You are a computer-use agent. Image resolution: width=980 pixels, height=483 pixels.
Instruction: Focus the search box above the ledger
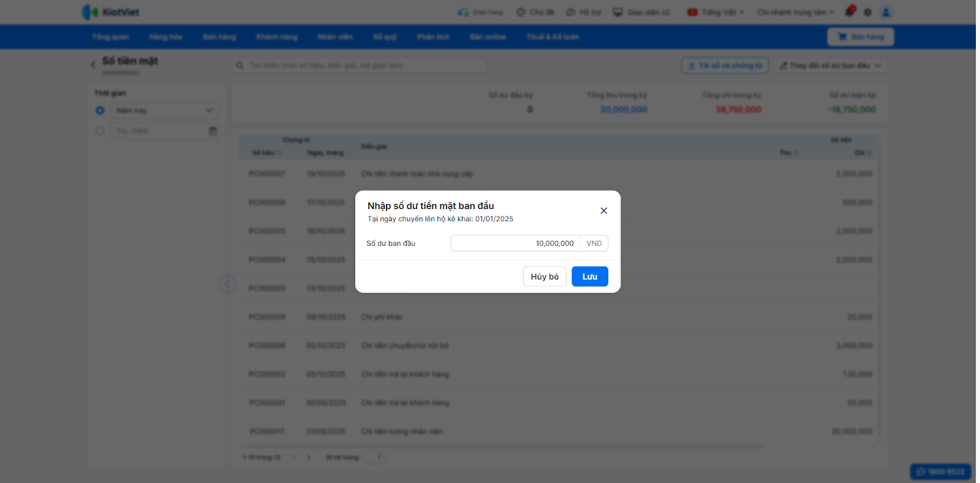360,65
